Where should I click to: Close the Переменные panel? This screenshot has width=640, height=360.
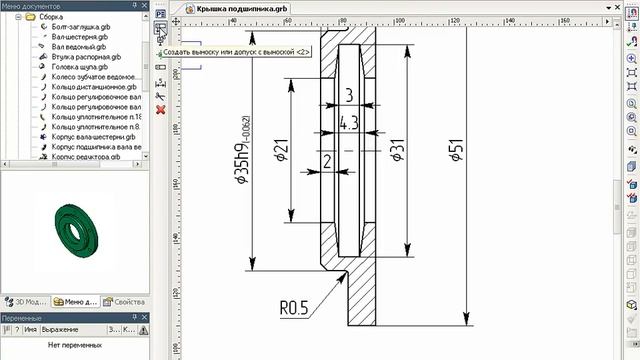click(144, 317)
